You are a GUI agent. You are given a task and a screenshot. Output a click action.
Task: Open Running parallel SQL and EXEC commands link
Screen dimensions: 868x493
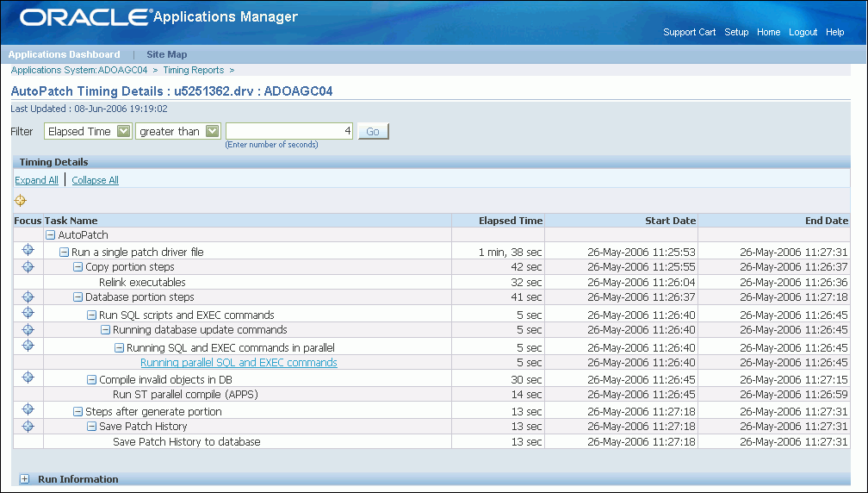pyautogui.click(x=239, y=363)
